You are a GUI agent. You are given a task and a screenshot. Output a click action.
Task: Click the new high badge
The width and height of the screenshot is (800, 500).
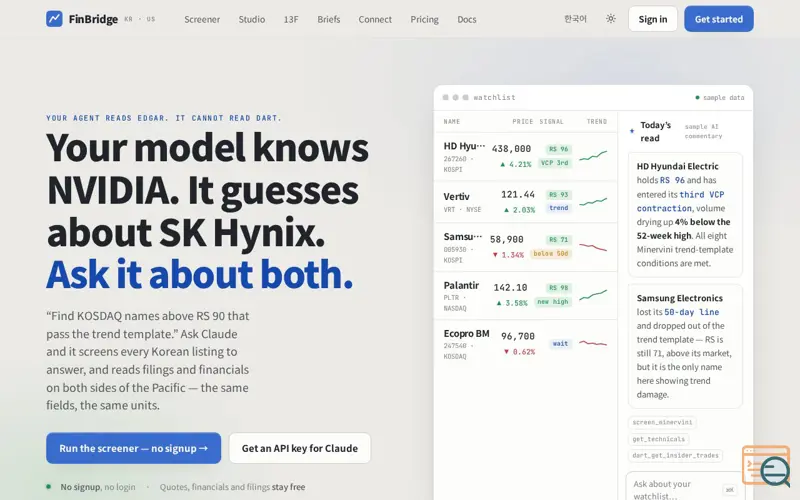coord(553,302)
